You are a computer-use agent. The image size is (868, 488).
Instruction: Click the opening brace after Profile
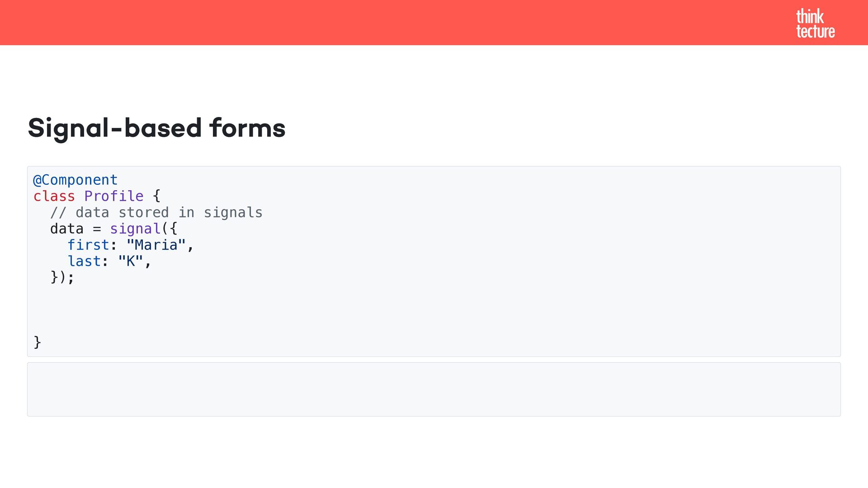click(156, 196)
